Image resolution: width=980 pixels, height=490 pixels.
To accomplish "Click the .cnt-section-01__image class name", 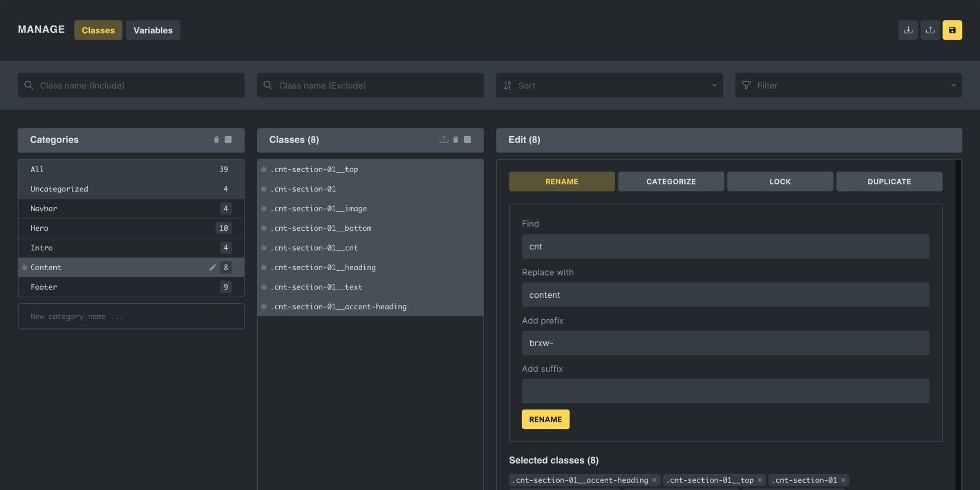I will (x=318, y=209).
